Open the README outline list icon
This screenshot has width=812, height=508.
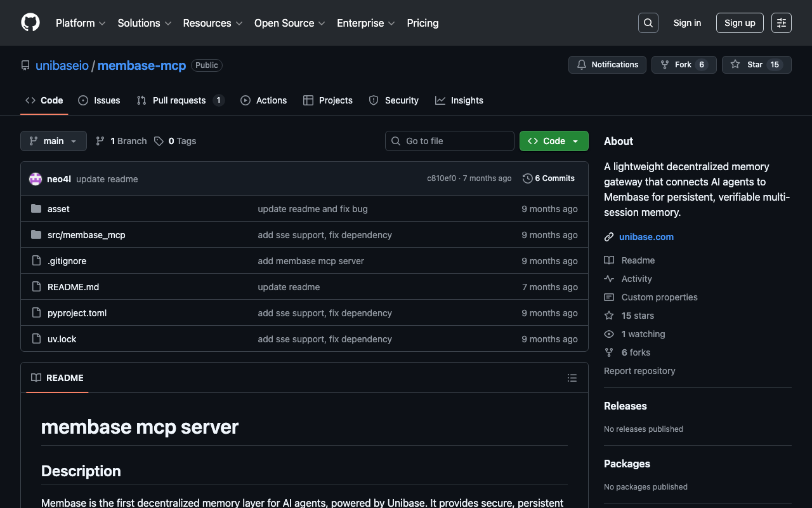coord(572,378)
